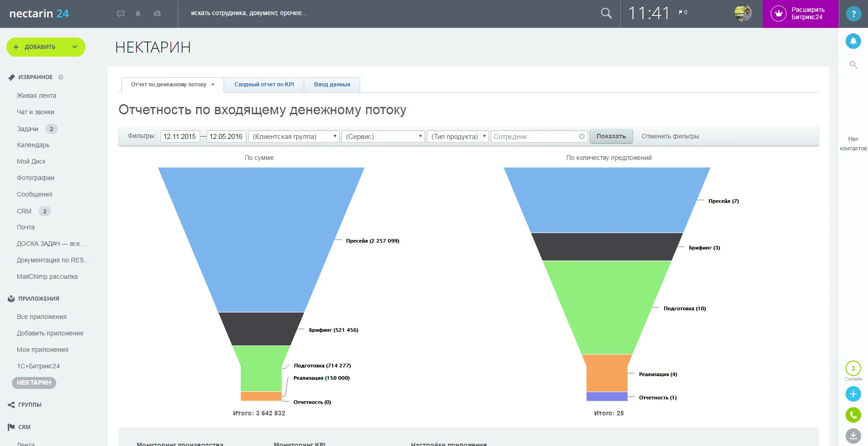Click the chat message icon in header
868x446 pixels.
point(121,14)
